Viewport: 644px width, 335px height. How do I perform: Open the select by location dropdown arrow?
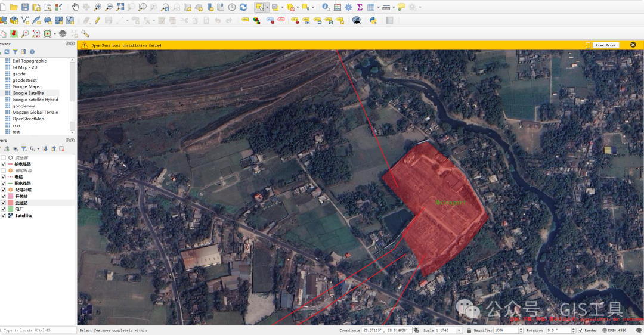(x=313, y=7)
